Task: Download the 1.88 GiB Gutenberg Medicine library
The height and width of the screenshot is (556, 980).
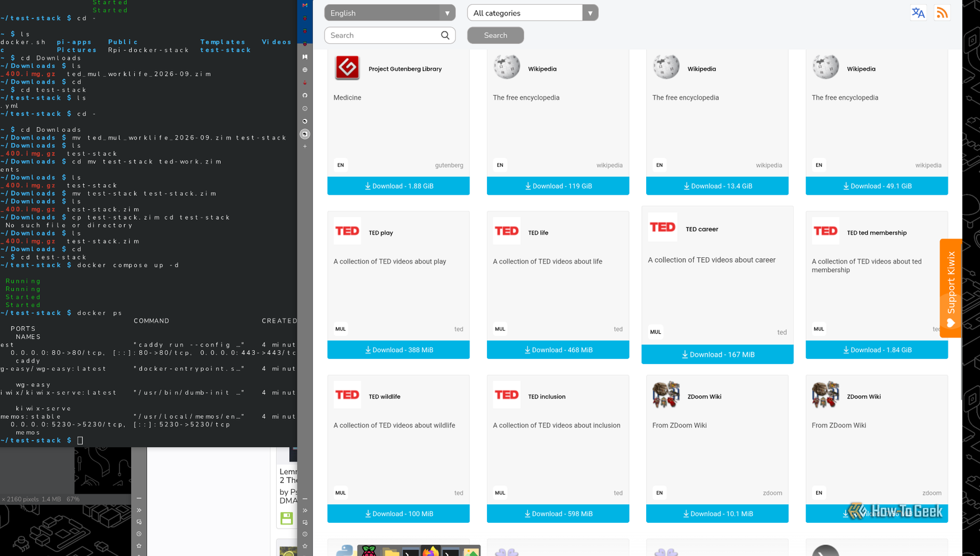Action: click(399, 186)
